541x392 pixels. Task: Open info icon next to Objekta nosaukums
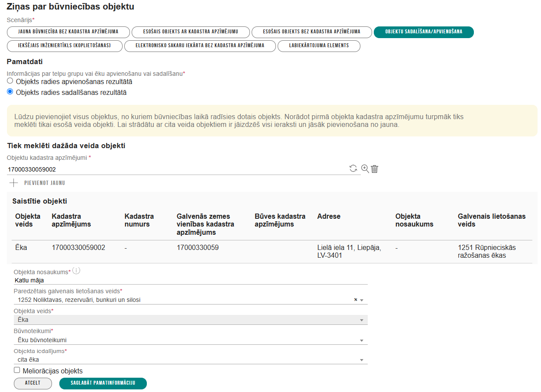[x=76, y=271]
